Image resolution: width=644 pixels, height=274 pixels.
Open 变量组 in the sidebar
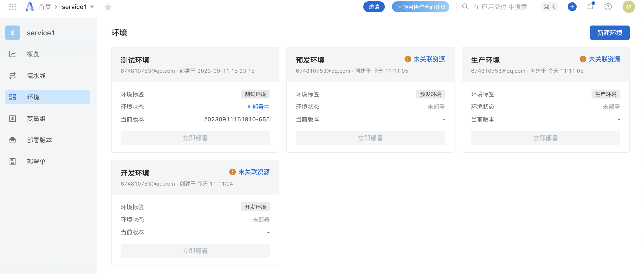click(x=48, y=119)
